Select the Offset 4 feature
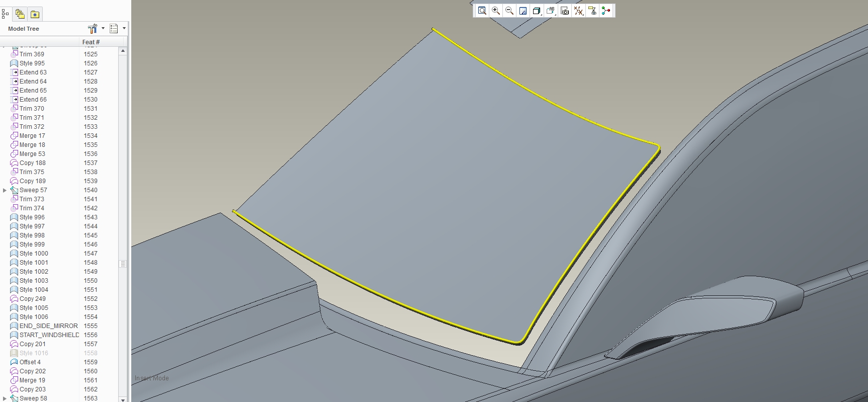 coord(30,362)
